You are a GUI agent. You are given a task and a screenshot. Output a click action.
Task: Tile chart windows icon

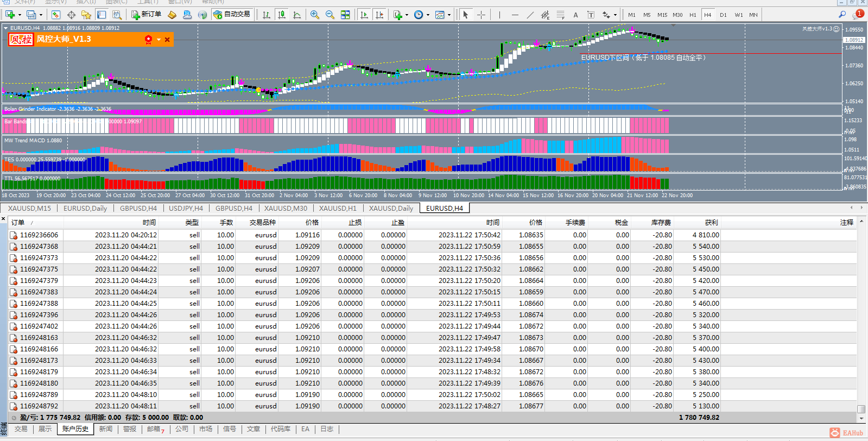tap(345, 15)
